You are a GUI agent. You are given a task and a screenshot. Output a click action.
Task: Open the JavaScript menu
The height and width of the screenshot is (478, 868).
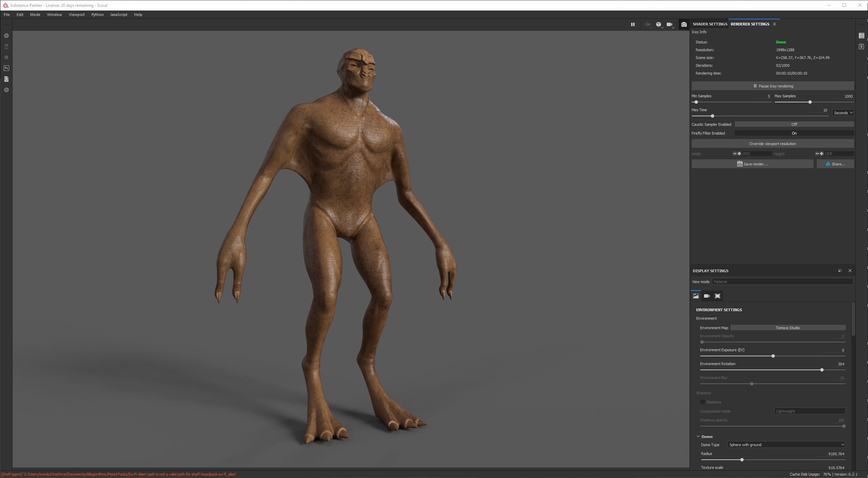click(x=119, y=15)
